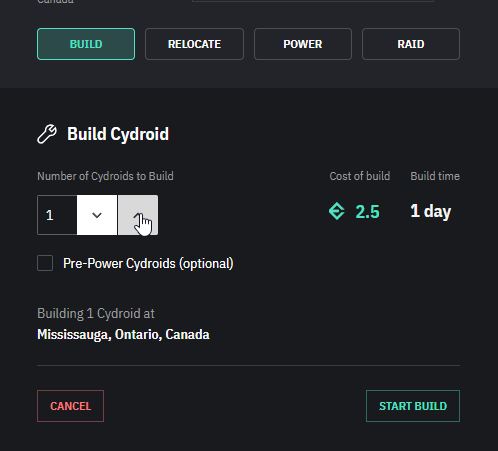Click the 1 day build time value
The width and height of the screenshot is (498, 451).
(430, 212)
